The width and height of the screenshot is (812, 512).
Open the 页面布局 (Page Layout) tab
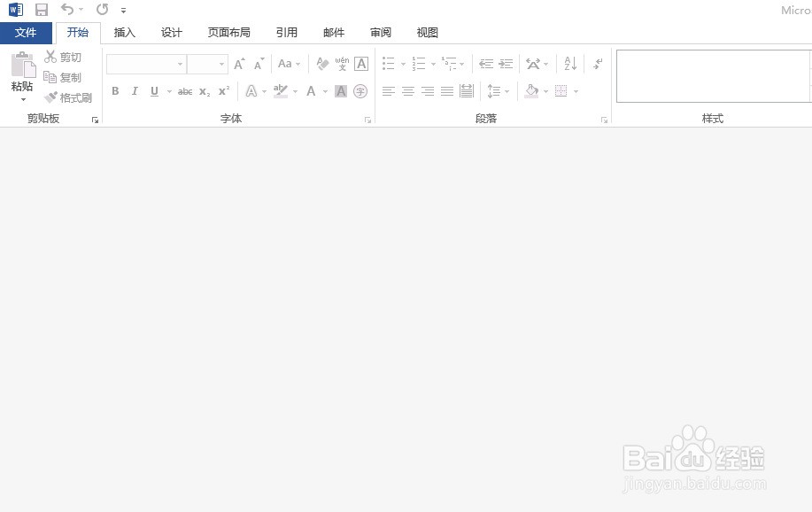(228, 33)
